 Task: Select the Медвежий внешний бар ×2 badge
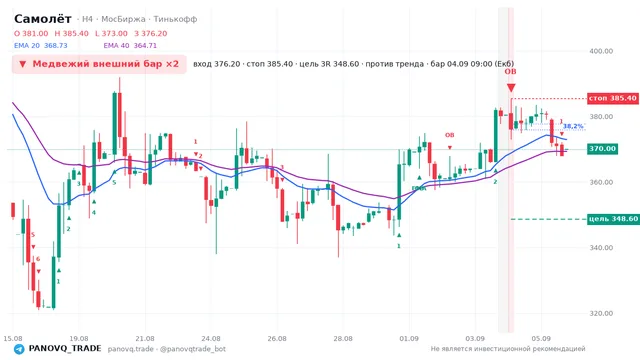[99, 64]
